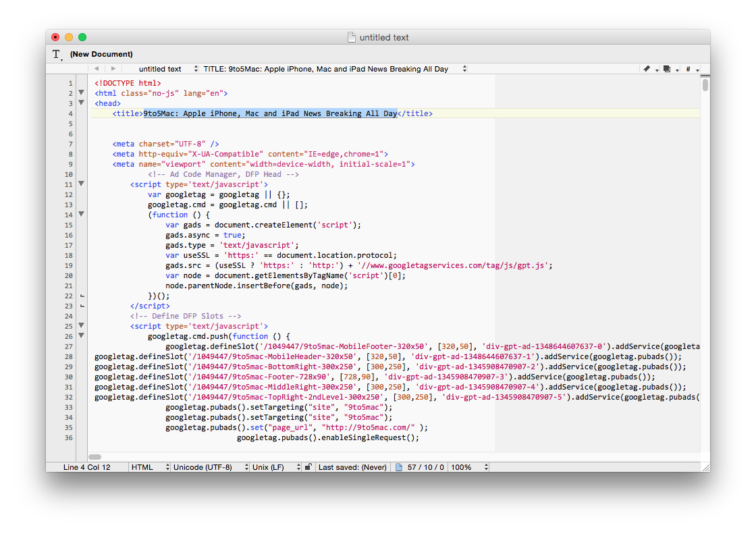Collapse the function fold triangle on line 14
The image size is (756, 534).
pos(81,214)
